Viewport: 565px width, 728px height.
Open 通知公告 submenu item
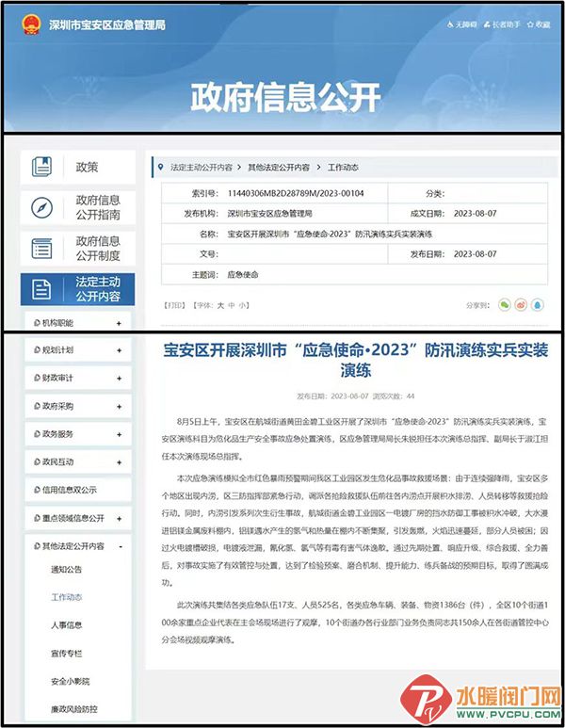67,569
